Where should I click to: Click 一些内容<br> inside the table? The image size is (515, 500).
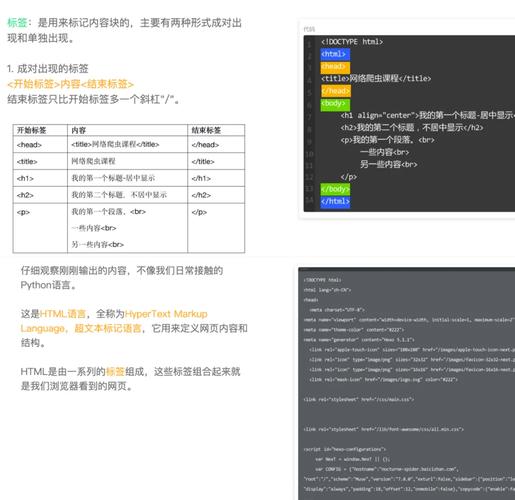coord(94,228)
